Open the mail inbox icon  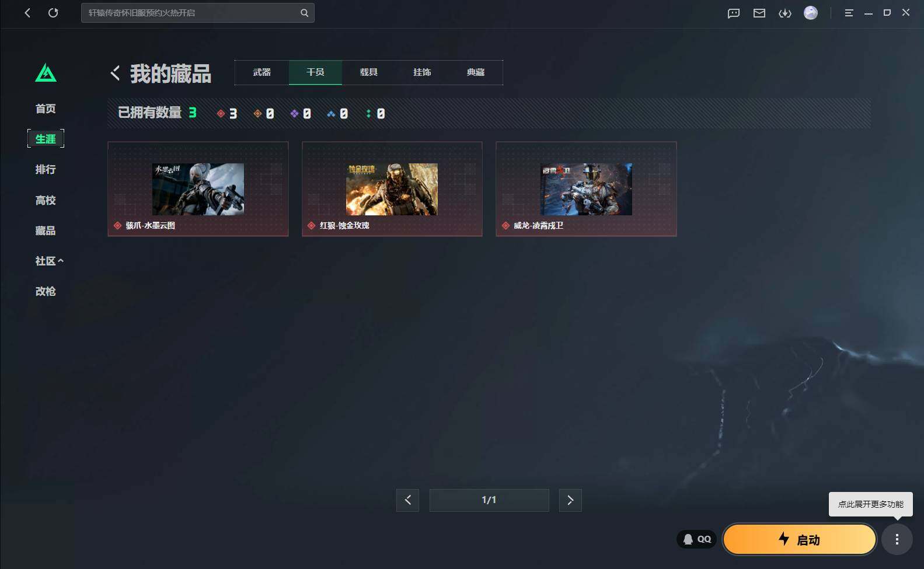point(759,13)
